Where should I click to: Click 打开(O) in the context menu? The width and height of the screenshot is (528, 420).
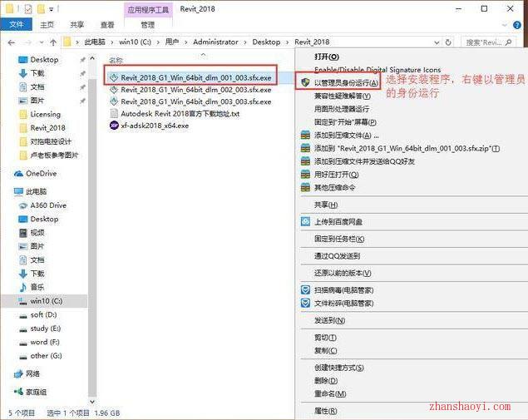click(x=327, y=57)
